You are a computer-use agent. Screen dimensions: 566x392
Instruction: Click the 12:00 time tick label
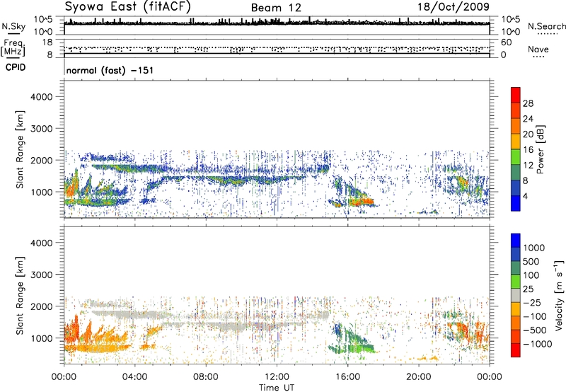[277, 377]
